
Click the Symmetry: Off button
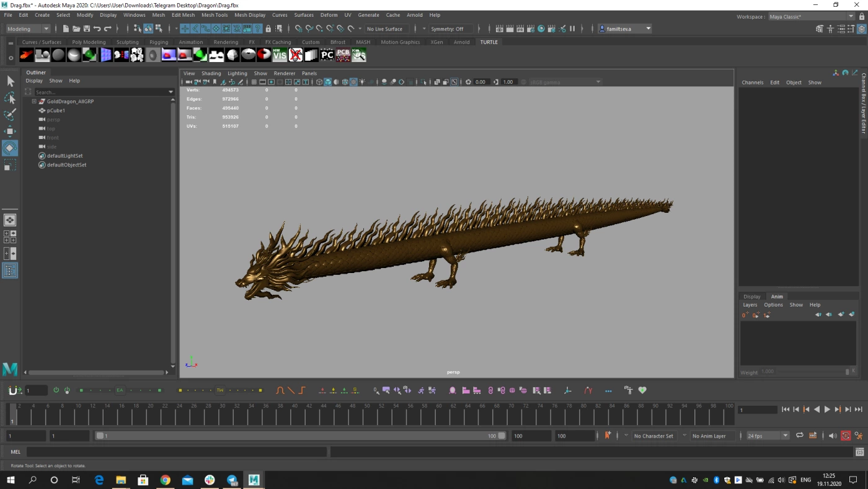tap(447, 29)
